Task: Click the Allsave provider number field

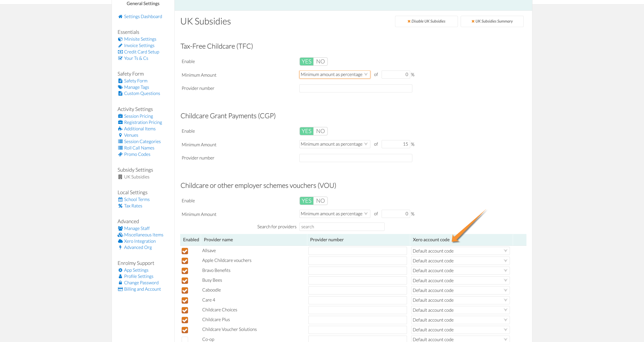Action: 358,251
